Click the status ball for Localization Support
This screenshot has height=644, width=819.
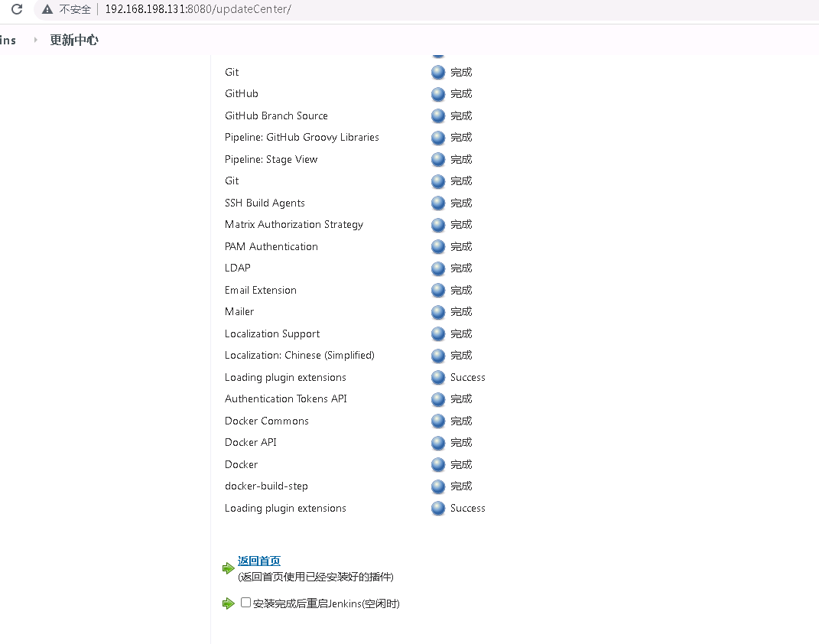438,333
